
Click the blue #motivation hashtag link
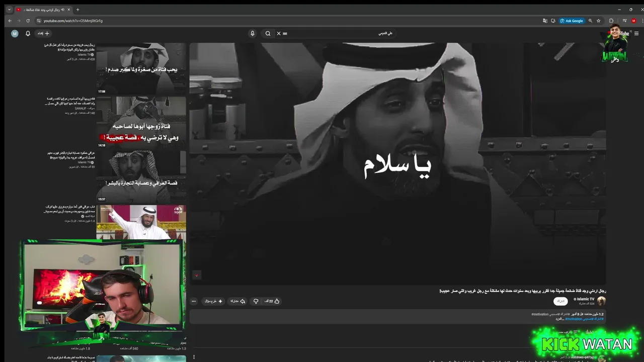574,319
